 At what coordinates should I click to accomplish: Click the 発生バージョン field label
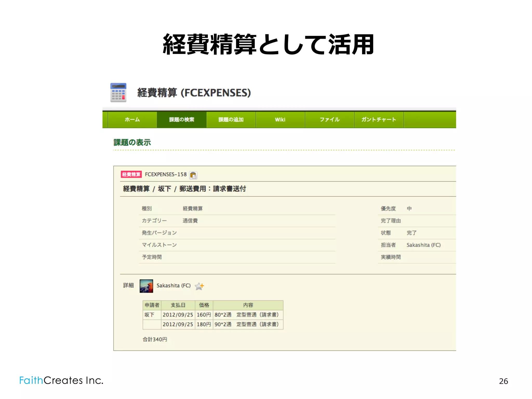[x=159, y=232]
